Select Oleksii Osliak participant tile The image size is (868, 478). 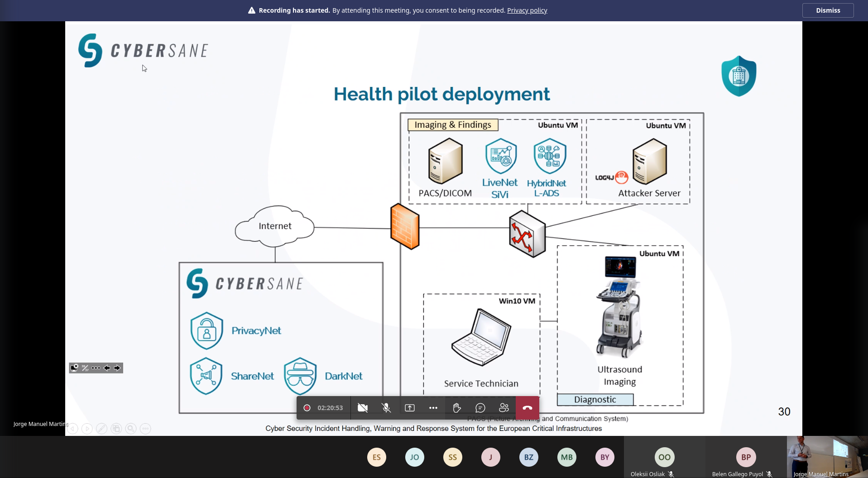point(664,457)
